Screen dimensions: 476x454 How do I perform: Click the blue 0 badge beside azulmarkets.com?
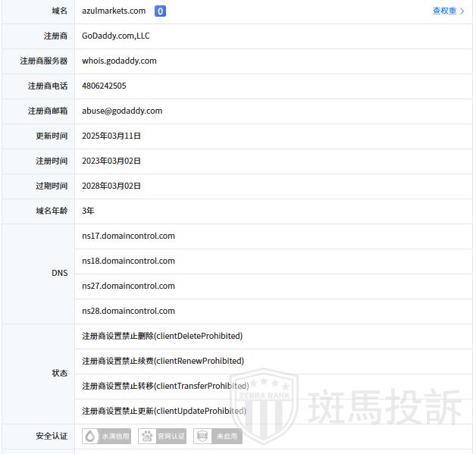pos(160,11)
